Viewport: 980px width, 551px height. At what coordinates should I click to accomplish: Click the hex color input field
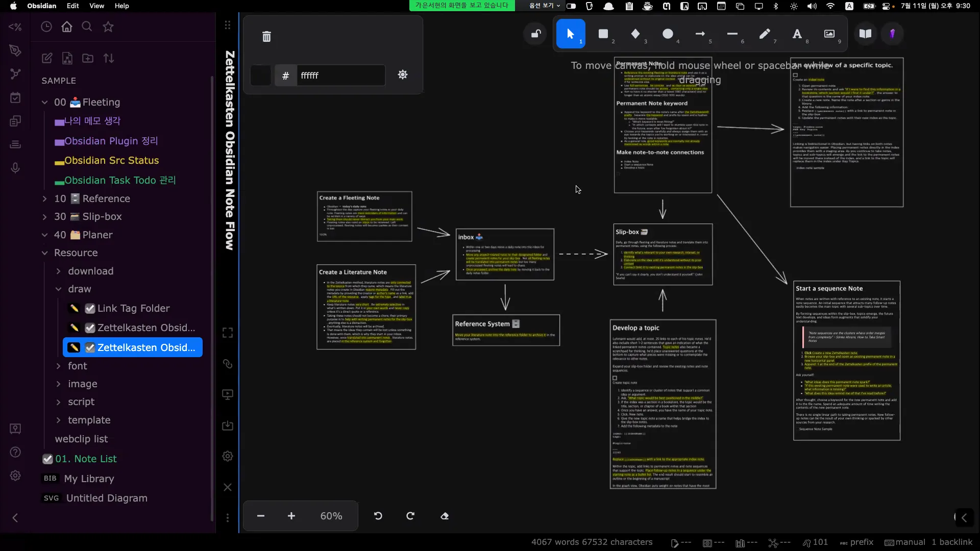[x=339, y=76]
